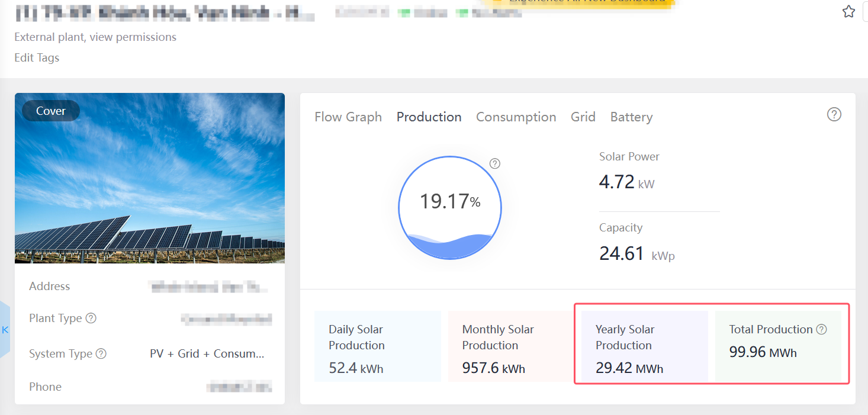Click the Plant Type help icon
This screenshot has width=868, height=415.
[91, 319]
